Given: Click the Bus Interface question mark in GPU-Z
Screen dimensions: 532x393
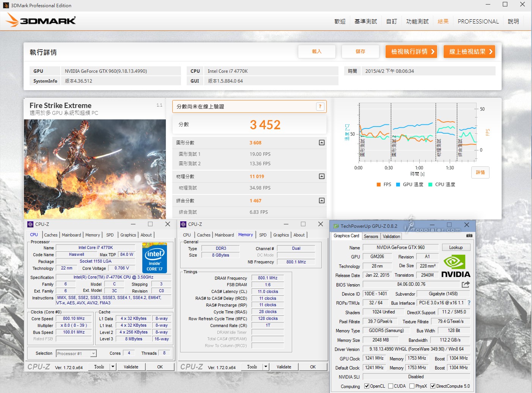Looking at the screenshot, I should click(x=469, y=303).
